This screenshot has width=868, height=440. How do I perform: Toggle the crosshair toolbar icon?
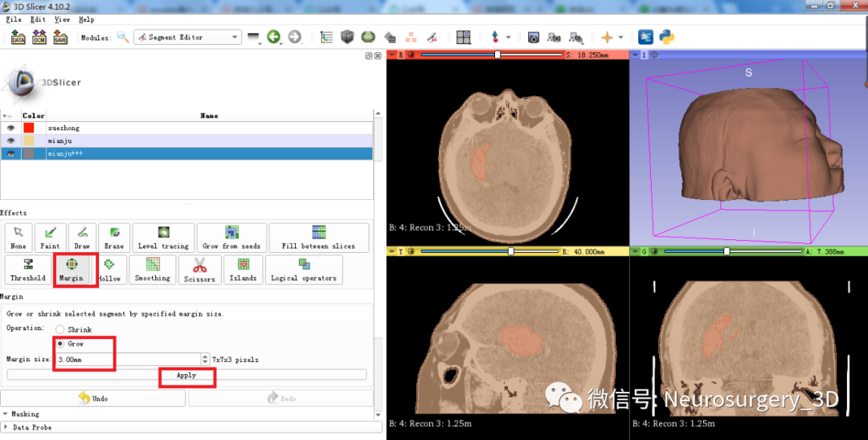[608, 37]
